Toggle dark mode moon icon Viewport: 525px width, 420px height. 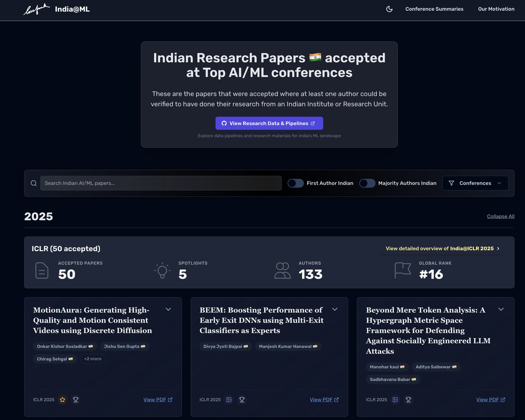tap(389, 9)
